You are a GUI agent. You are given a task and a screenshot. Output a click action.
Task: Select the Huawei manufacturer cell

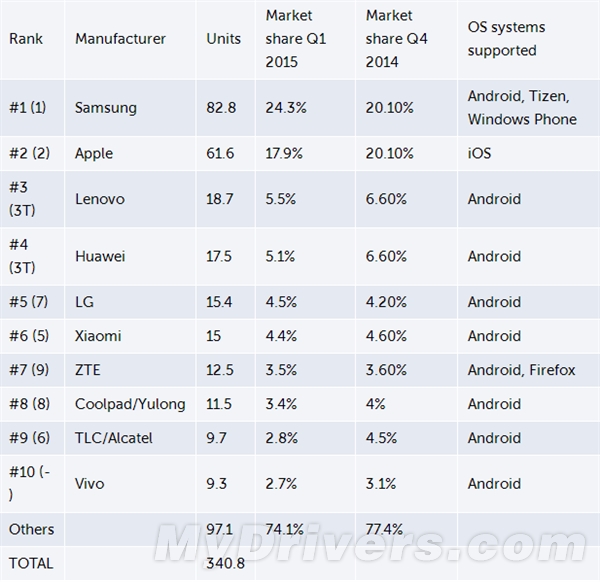pyautogui.click(x=101, y=256)
